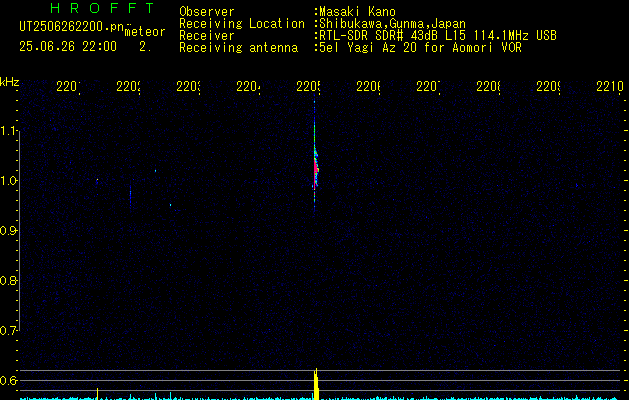The width and height of the screenshot is (629, 400).
Task: Click the name Masaki Kano
Action: point(357,12)
